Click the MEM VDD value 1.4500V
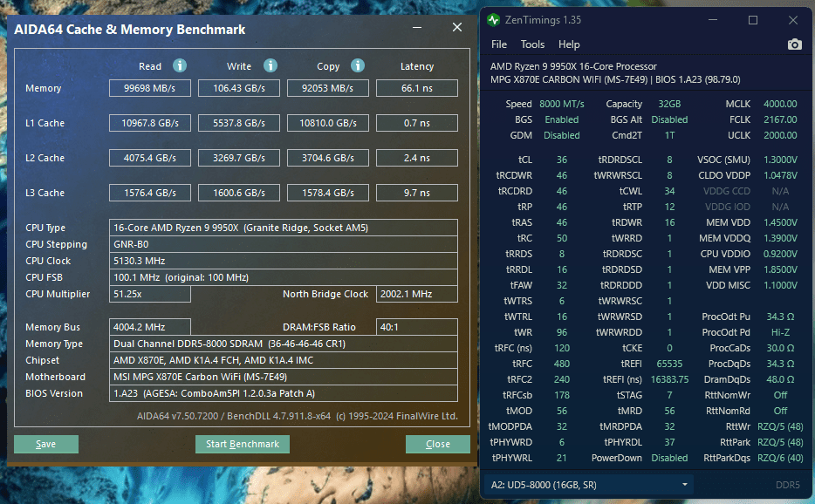 pyautogui.click(x=780, y=222)
